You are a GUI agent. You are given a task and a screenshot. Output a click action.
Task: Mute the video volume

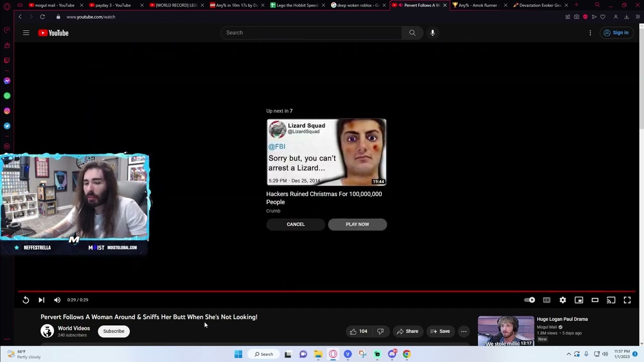coord(57,300)
